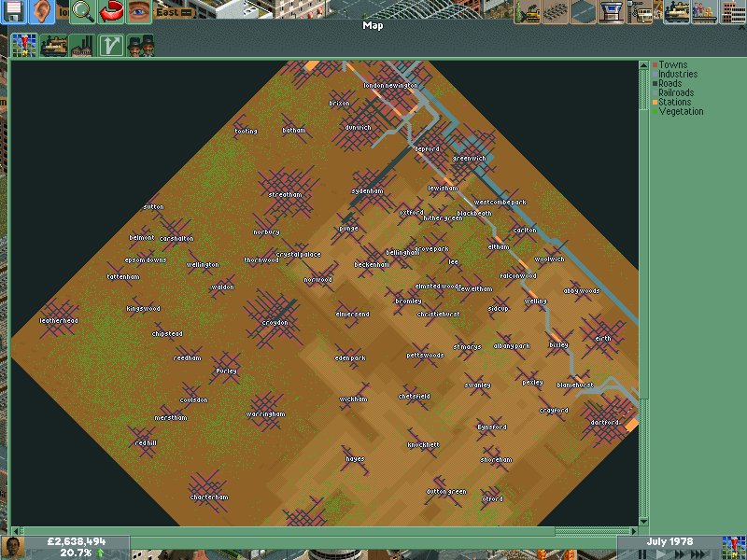Click the sydenham town label on map
The image size is (747, 560).
click(367, 191)
